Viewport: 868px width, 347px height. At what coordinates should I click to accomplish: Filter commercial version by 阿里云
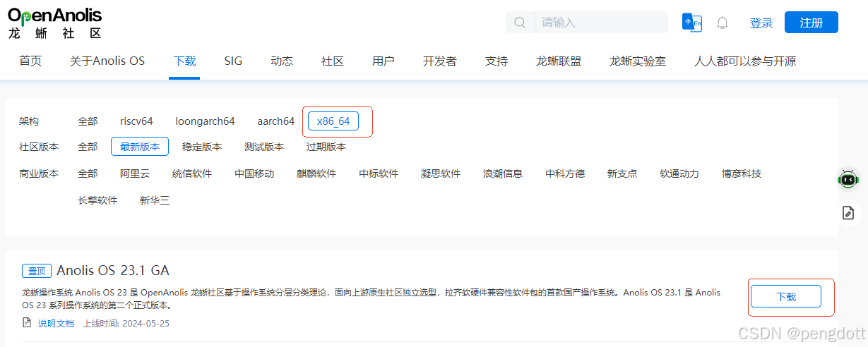click(135, 173)
